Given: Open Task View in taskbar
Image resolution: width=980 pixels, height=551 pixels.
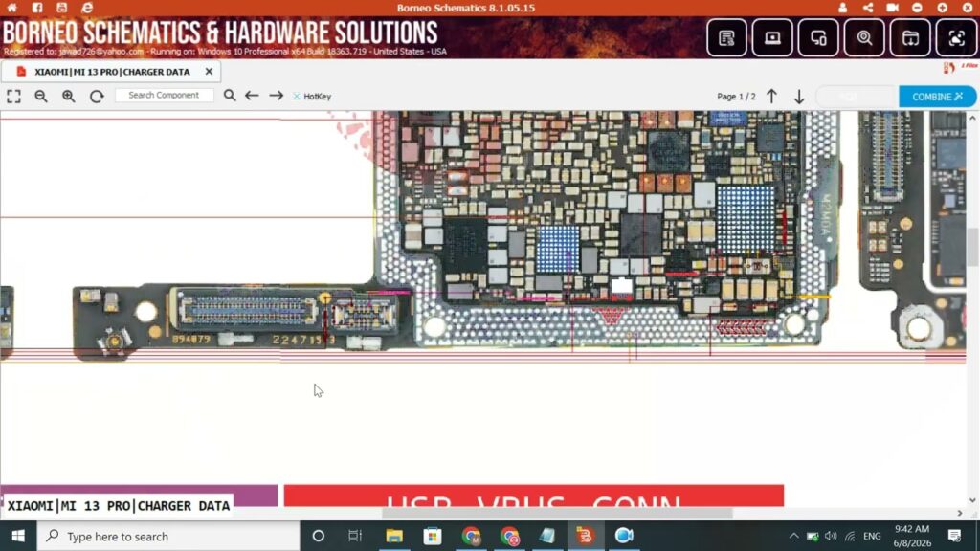Looking at the screenshot, I should tap(355, 536).
